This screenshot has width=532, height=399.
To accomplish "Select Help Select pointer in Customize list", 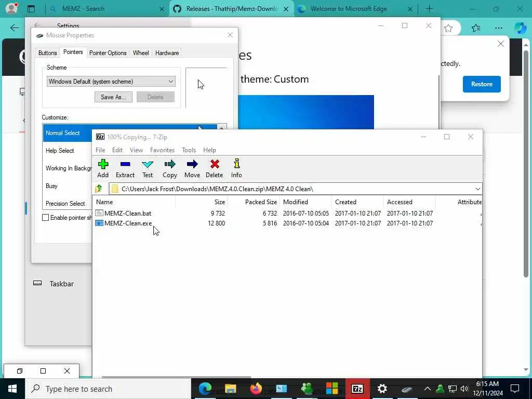I will [68, 151].
